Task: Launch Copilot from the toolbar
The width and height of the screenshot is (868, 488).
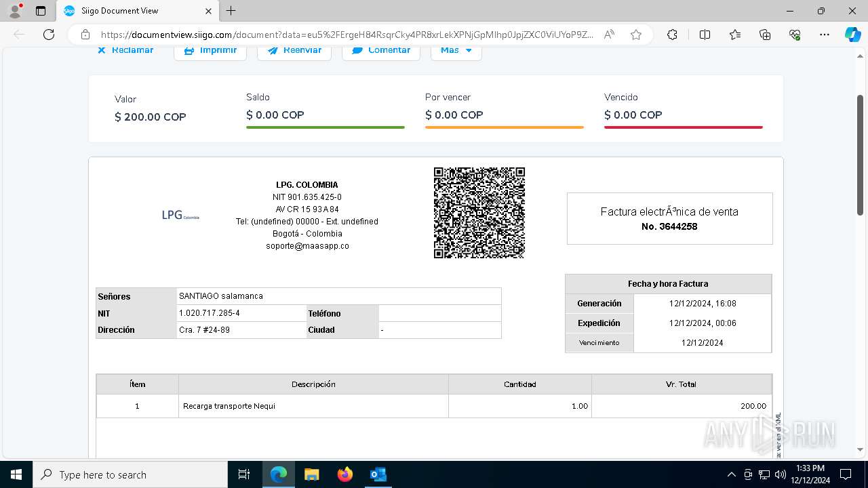Action: 852,35
